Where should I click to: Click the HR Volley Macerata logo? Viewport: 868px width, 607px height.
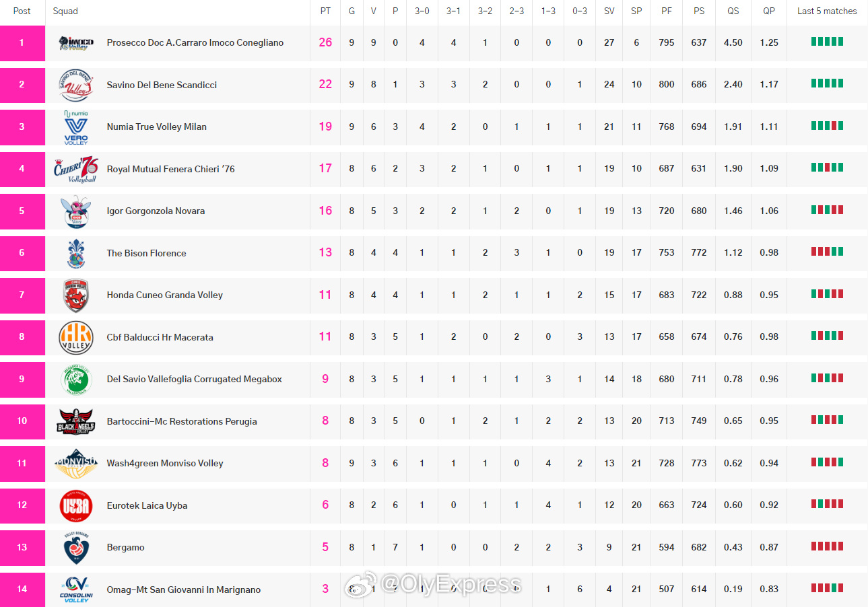point(76,337)
